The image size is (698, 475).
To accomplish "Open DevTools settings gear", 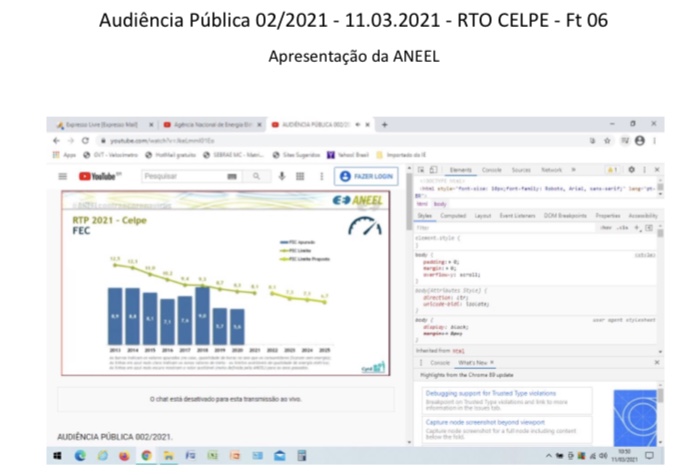I will [631, 170].
